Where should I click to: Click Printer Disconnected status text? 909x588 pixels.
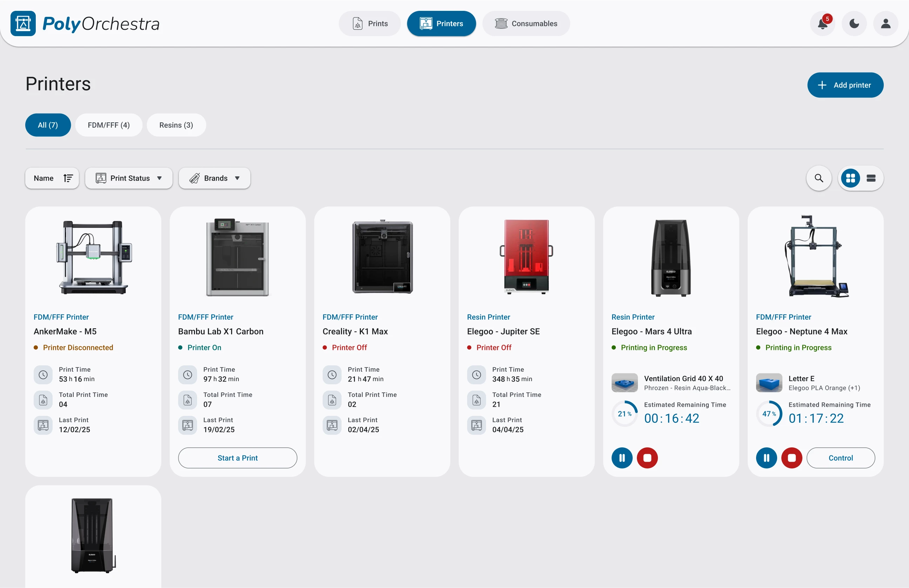click(78, 347)
